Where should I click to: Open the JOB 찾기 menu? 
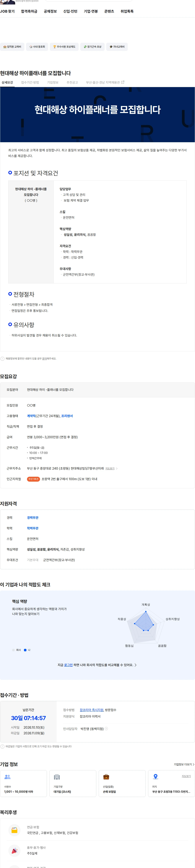tap(7, 11)
